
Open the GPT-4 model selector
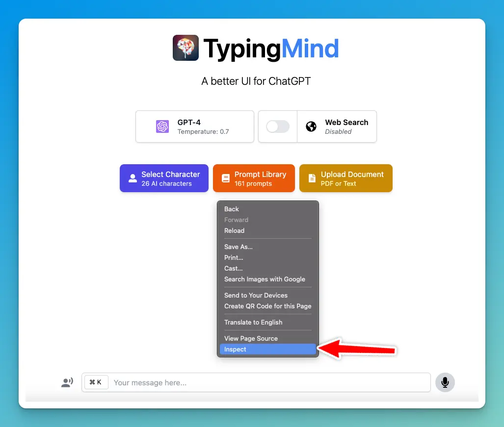[x=195, y=126]
